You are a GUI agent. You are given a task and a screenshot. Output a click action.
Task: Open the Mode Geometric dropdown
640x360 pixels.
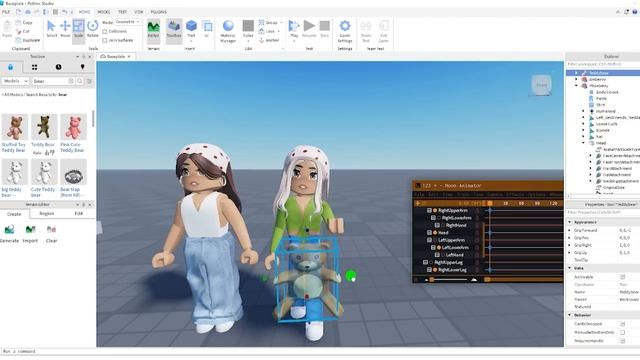click(127, 22)
